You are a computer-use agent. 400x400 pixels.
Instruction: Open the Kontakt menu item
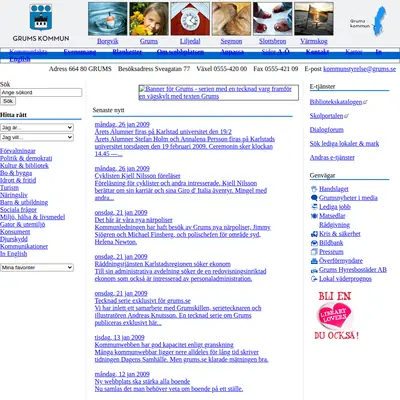click(317, 52)
